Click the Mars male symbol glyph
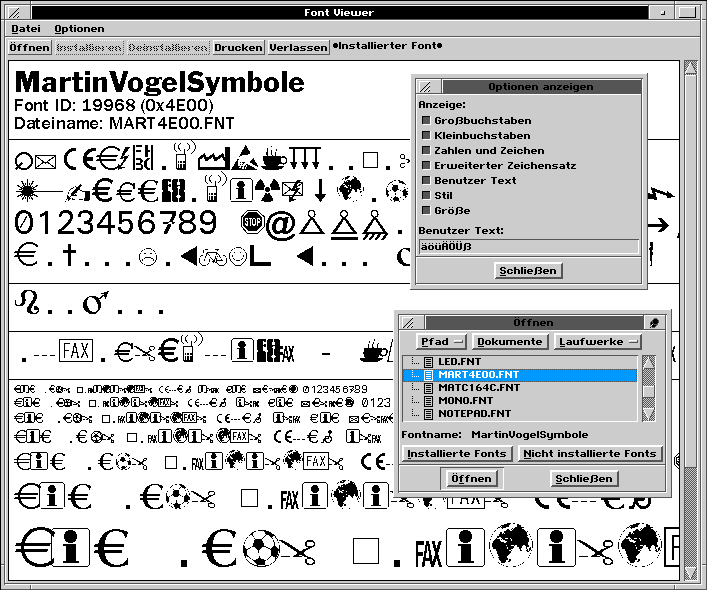 pos(95,302)
